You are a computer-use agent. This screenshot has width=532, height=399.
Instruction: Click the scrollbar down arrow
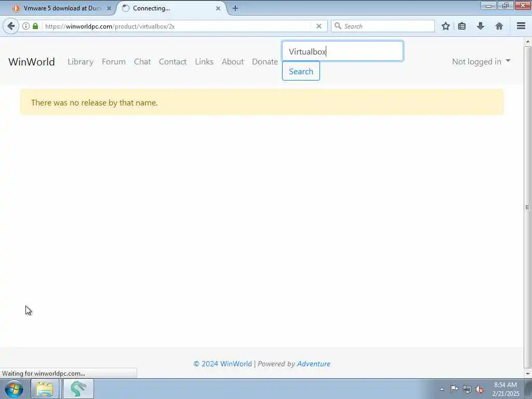click(528, 374)
